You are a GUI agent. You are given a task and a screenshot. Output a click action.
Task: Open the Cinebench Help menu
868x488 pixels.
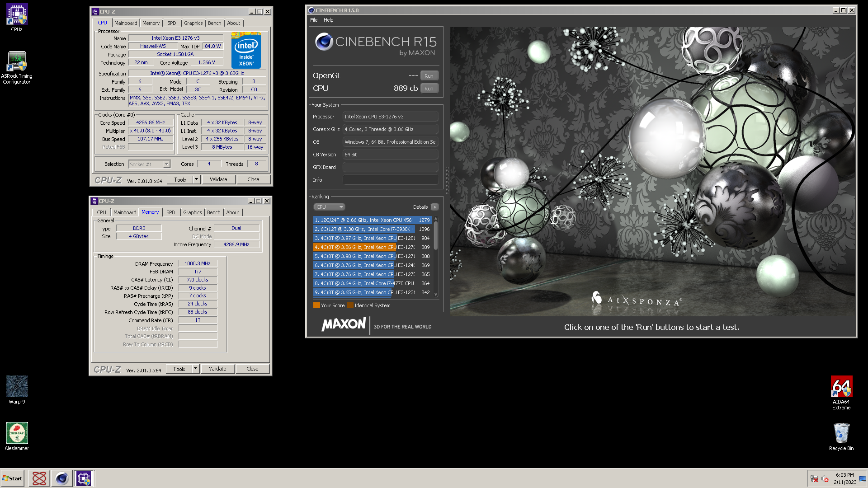pos(329,20)
